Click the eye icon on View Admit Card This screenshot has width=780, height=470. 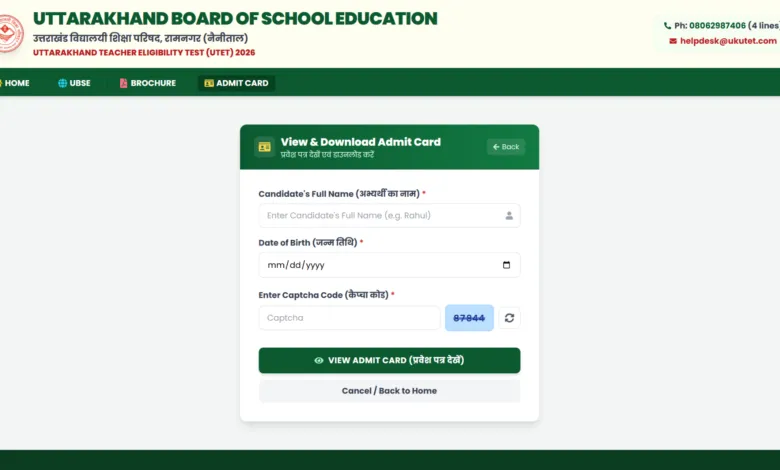tap(319, 361)
